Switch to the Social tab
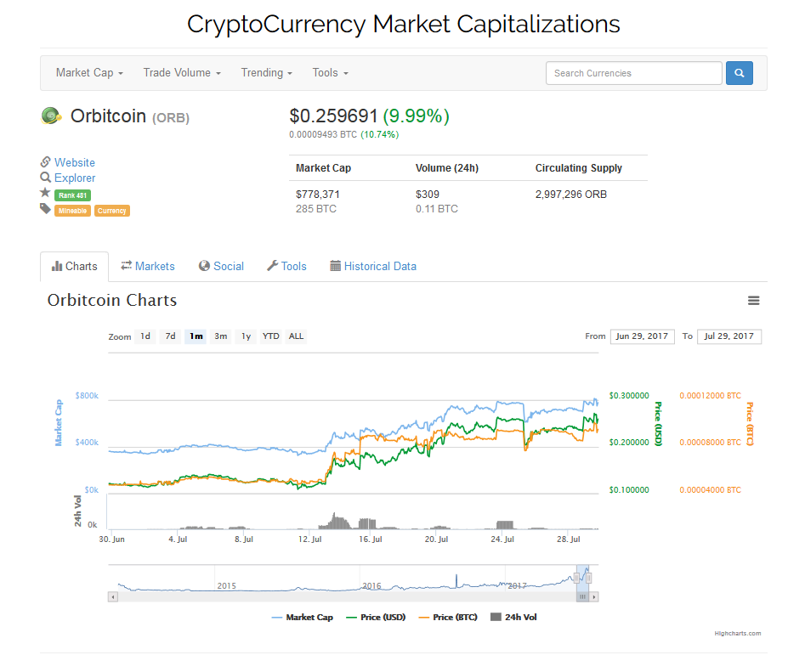The height and width of the screenshot is (672, 805). [x=221, y=266]
